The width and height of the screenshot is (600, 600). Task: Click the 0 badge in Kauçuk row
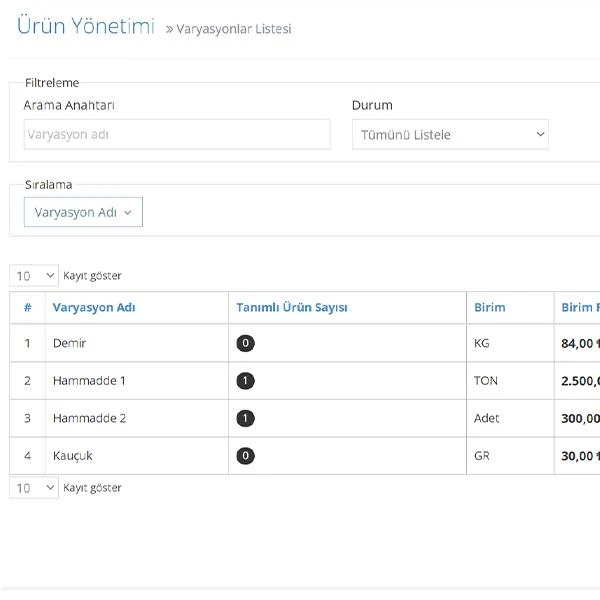point(245,455)
